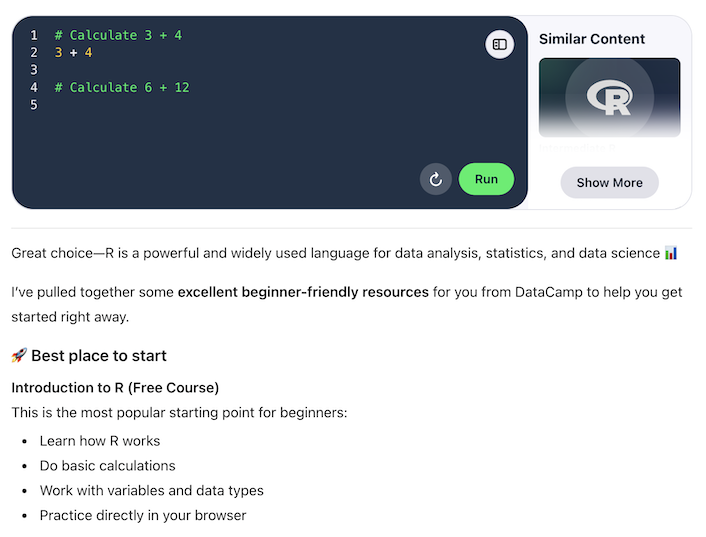Click the bar chart emoji icon
The image size is (706, 537).
pos(671,254)
